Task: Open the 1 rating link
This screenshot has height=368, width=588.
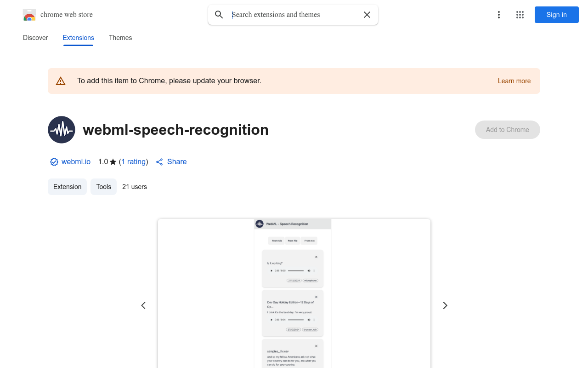Action: [134, 162]
